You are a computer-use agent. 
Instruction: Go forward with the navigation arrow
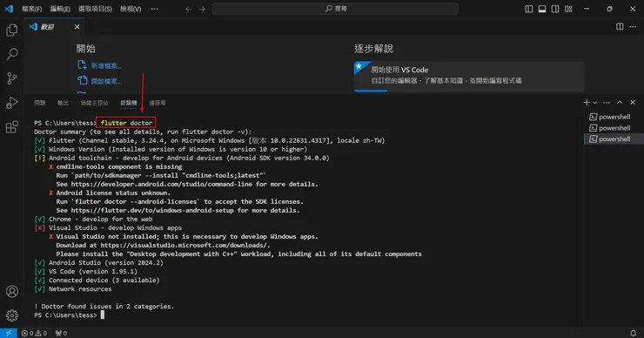click(202, 9)
